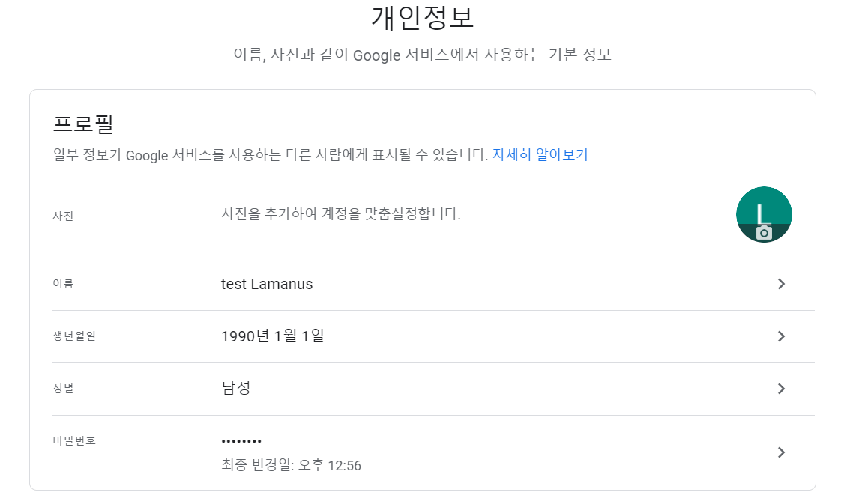Expand the 생년월일 row chevron arrow
The height and width of the screenshot is (504, 847).
[x=781, y=336]
